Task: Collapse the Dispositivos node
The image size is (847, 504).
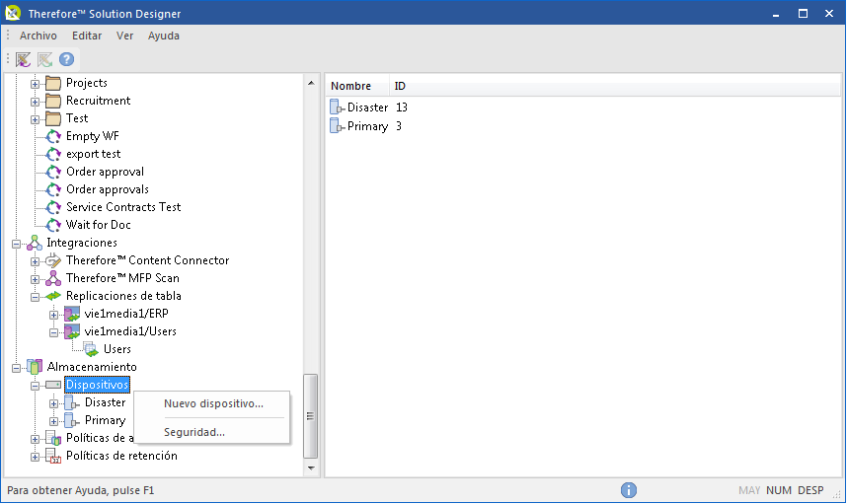Action: (36, 386)
